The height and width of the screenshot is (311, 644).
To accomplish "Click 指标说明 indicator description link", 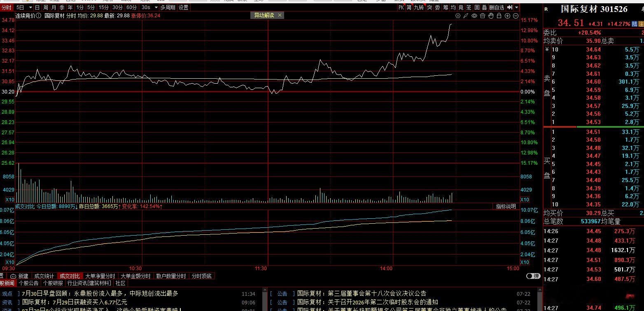I will pyautogui.click(x=506, y=206).
